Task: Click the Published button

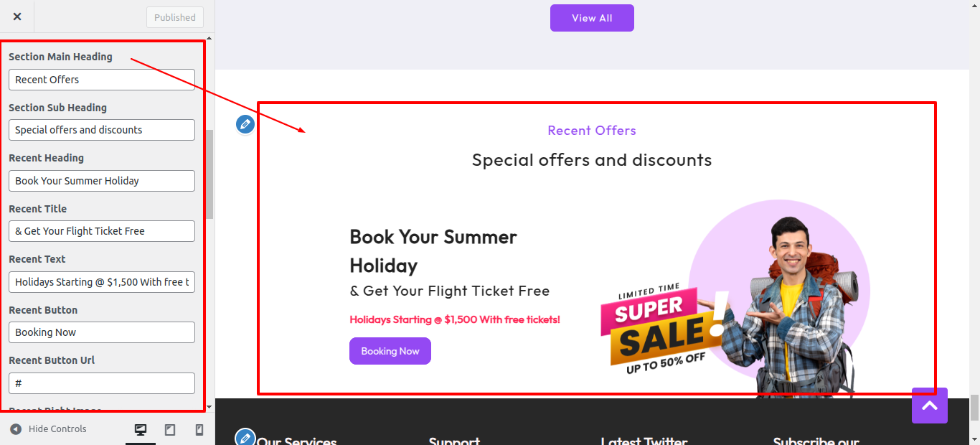Action: pos(174,17)
